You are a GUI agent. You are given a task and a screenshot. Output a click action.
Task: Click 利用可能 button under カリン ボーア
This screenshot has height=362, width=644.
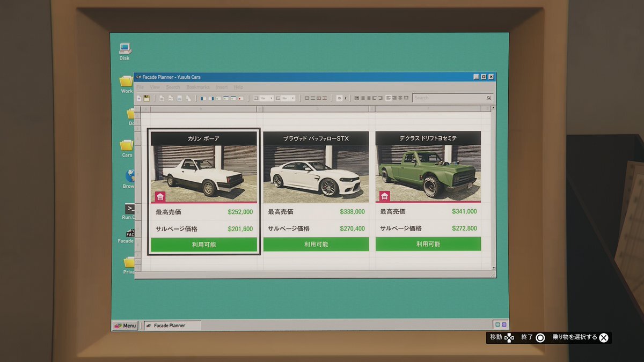(204, 244)
